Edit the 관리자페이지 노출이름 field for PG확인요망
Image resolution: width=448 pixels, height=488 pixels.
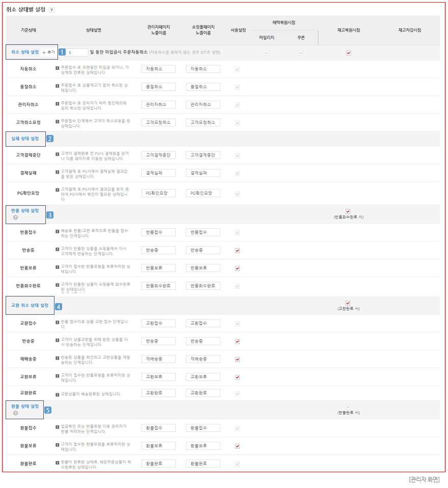click(x=158, y=193)
